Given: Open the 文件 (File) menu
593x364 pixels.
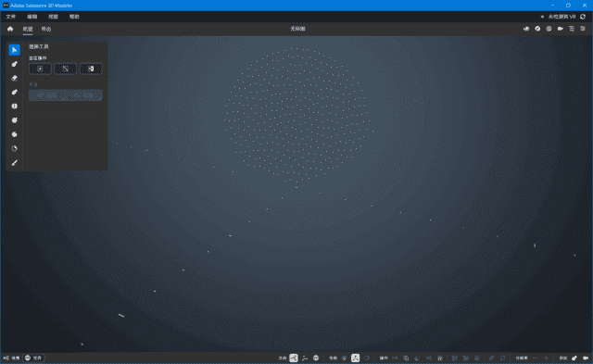Looking at the screenshot, I should point(11,17).
